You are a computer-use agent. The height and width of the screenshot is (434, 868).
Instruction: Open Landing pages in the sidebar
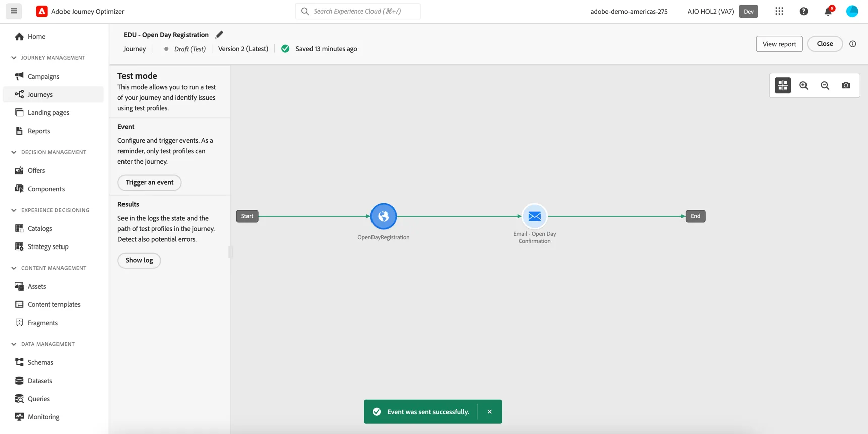(x=53, y=112)
